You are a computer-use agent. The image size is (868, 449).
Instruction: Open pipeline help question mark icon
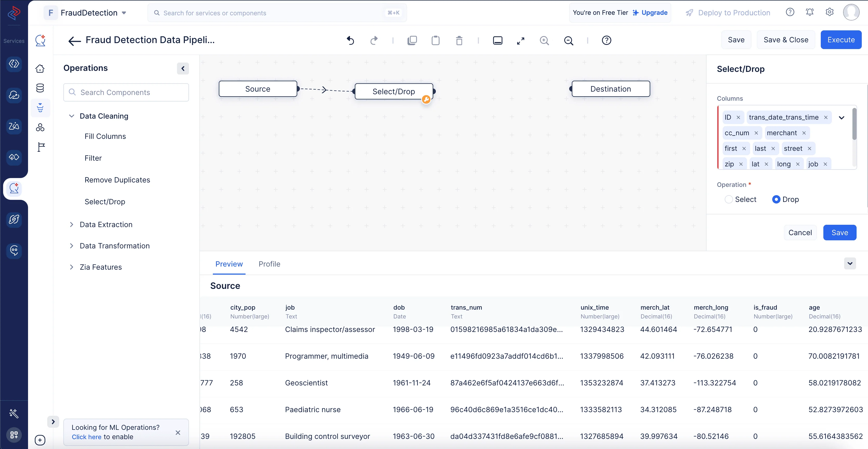click(x=607, y=40)
